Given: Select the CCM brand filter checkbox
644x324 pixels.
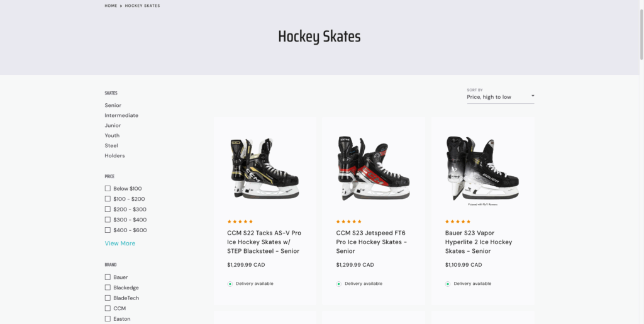Looking at the screenshot, I should pos(108,308).
